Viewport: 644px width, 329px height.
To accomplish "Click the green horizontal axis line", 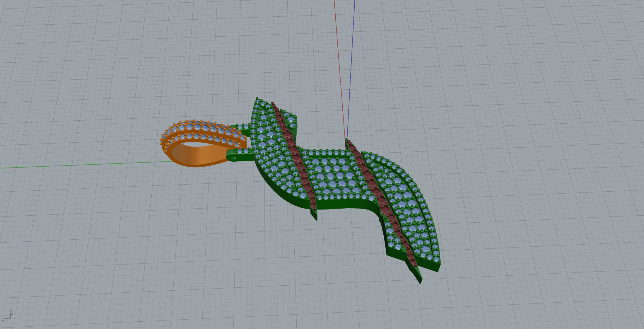I will click(x=86, y=165).
